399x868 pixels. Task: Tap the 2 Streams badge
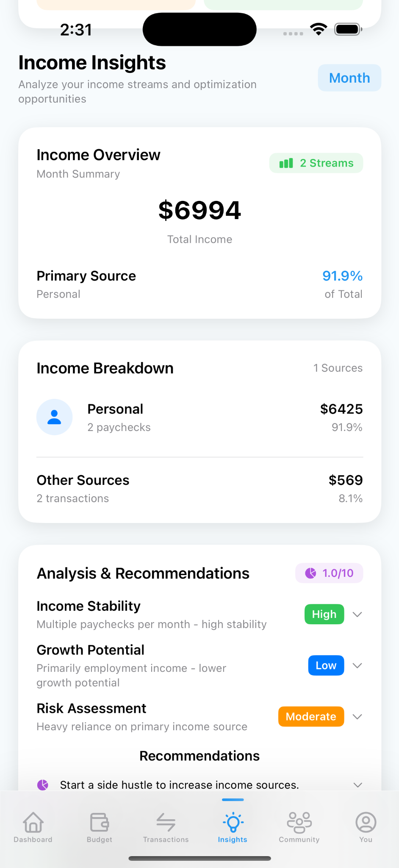point(316,163)
